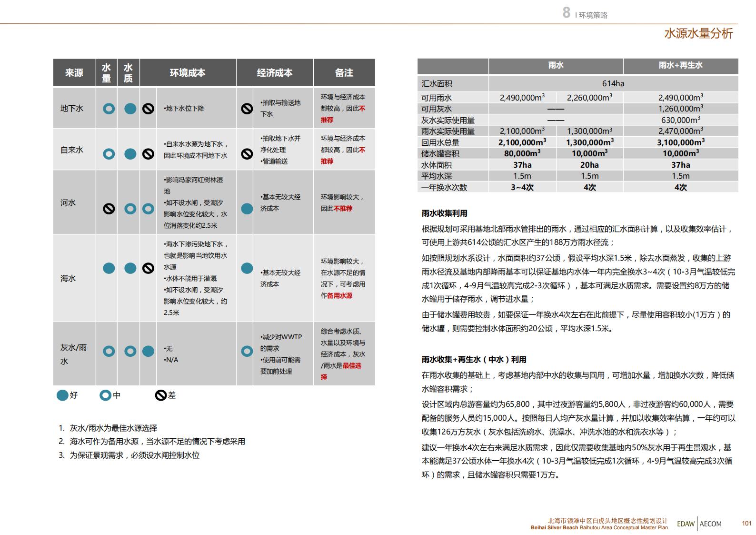Click the 614ha value
756x535 pixels.
[613, 83]
